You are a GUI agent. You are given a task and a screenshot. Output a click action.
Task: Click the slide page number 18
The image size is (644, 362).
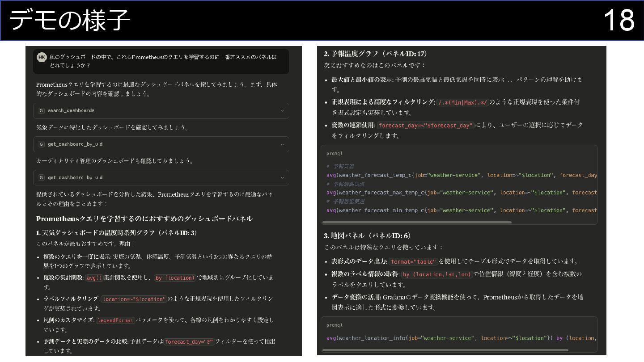coord(619,21)
